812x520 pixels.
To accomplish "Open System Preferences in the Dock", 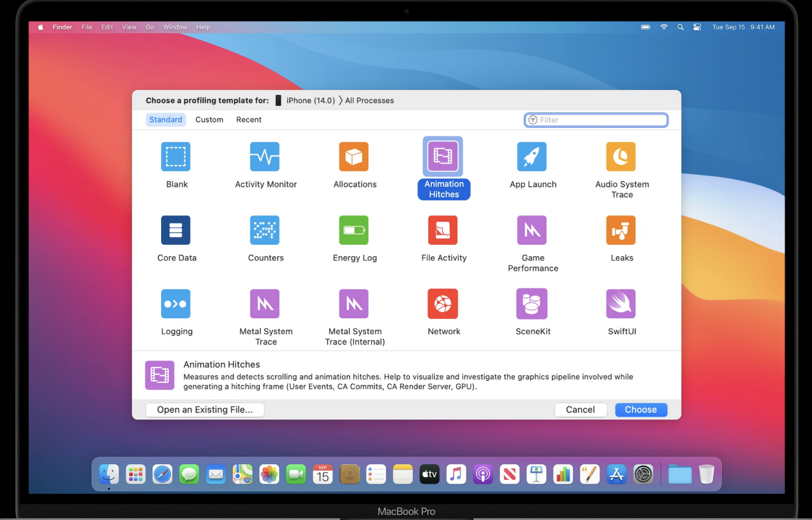I will pyautogui.click(x=643, y=474).
